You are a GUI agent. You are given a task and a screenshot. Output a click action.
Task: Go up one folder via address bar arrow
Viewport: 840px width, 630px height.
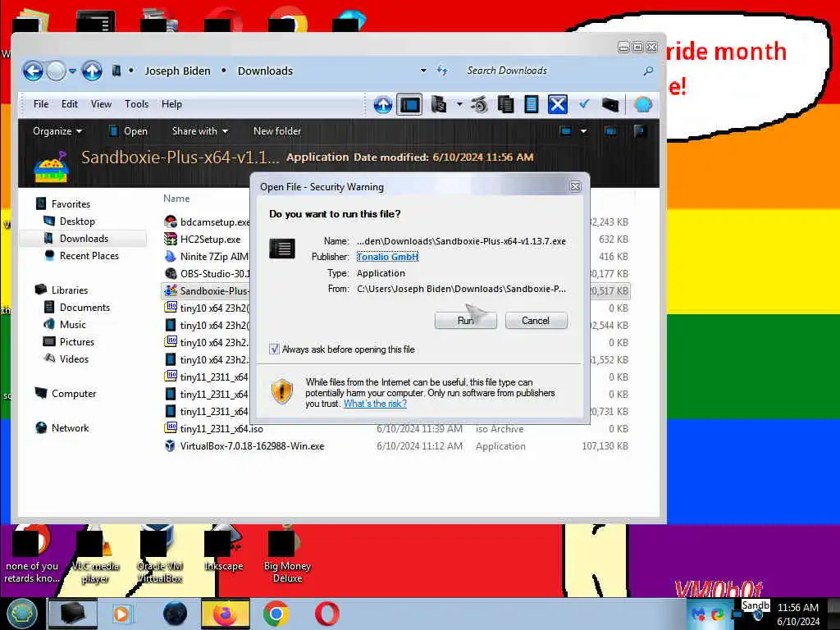pos(92,71)
